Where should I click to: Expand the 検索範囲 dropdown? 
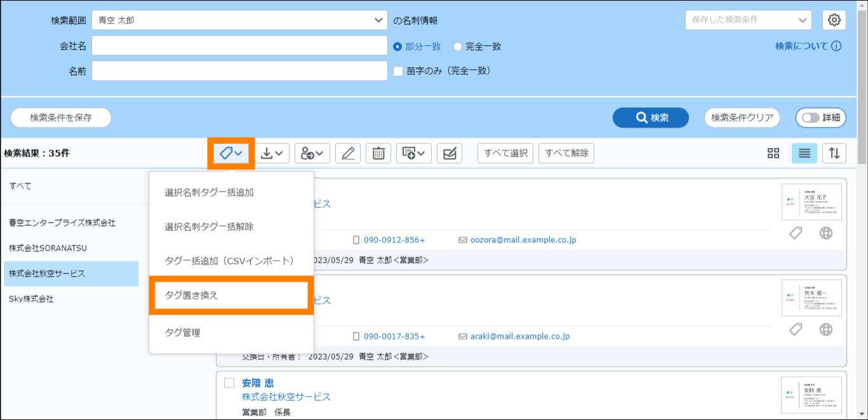pos(239,20)
